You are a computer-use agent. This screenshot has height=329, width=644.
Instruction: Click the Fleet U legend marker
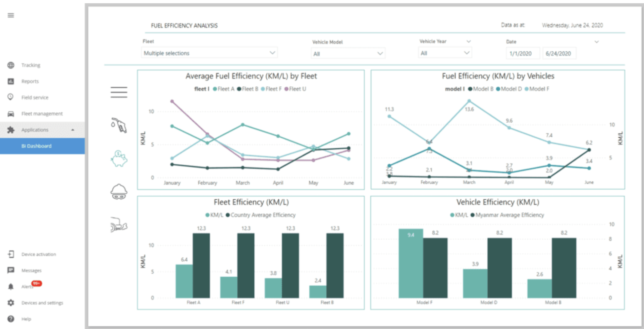coord(286,89)
